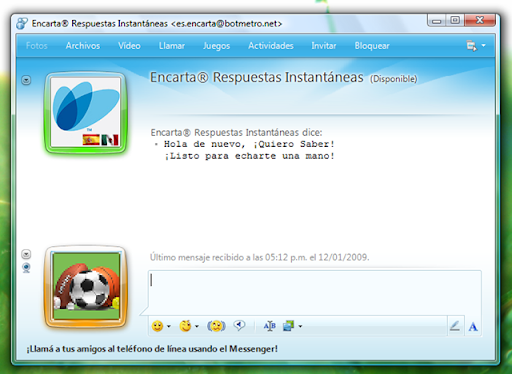Screen dimensions: 512x374
Task: Open the smiley emoticon picker
Action: pyautogui.click(x=157, y=326)
